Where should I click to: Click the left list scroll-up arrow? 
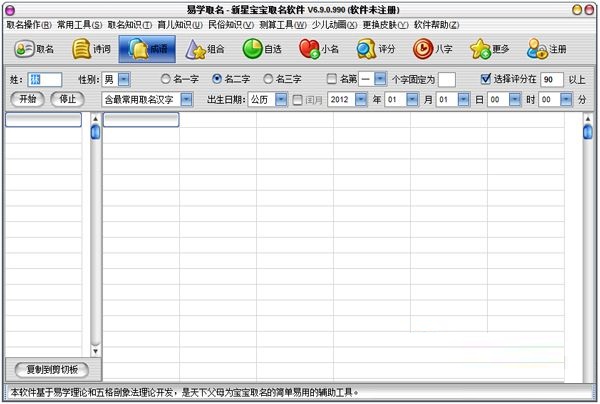(x=95, y=119)
